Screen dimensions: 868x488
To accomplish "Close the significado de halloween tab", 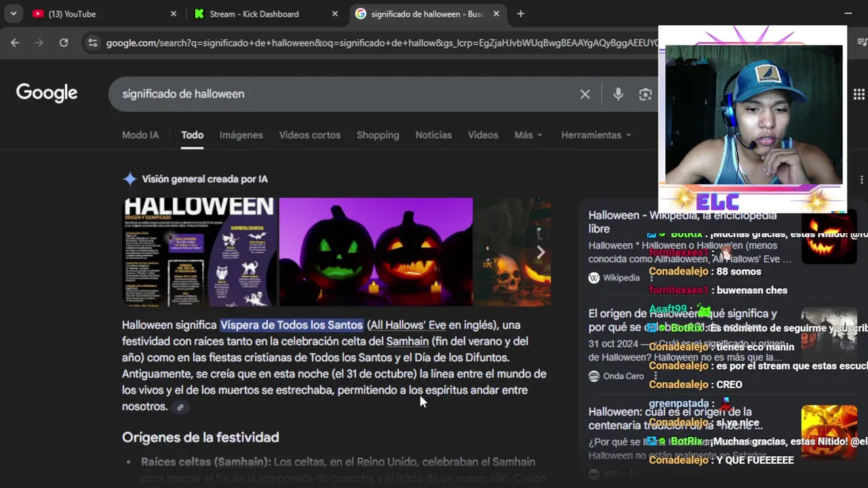I will coord(496,14).
